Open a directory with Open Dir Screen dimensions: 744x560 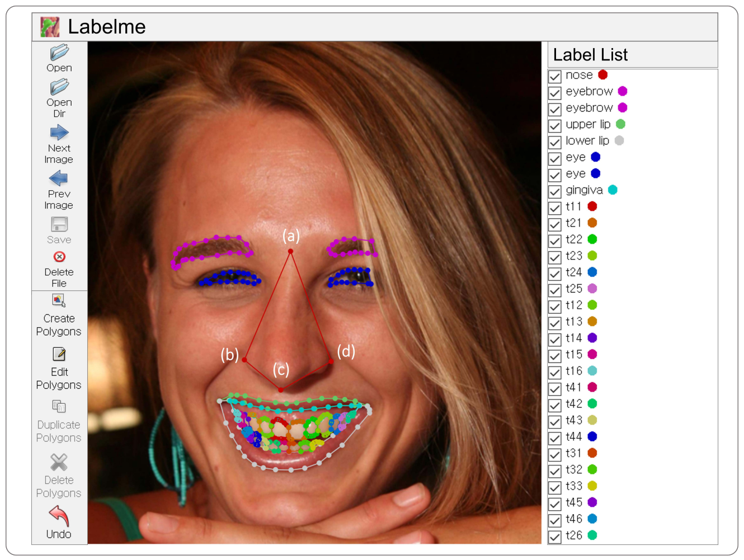(59, 88)
